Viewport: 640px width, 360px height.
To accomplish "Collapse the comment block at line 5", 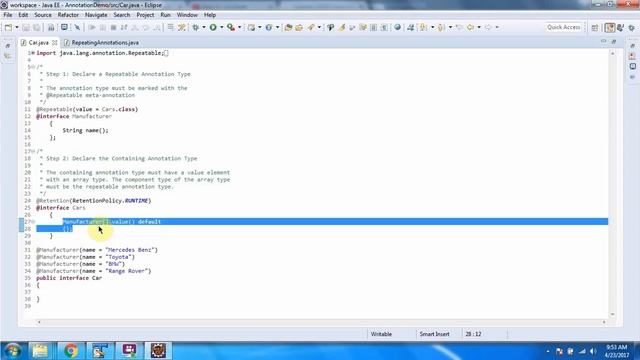I will (33, 67).
